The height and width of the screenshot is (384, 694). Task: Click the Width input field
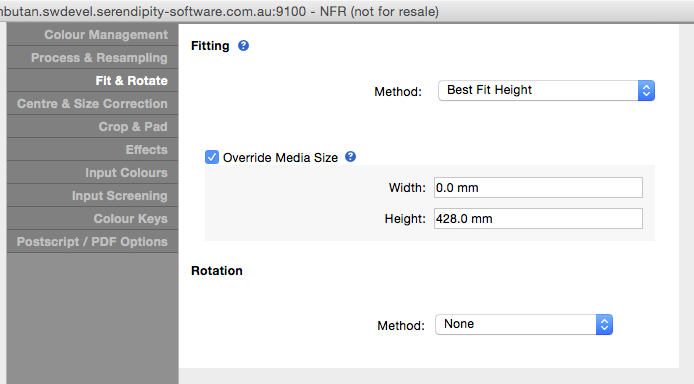click(x=538, y=188)
